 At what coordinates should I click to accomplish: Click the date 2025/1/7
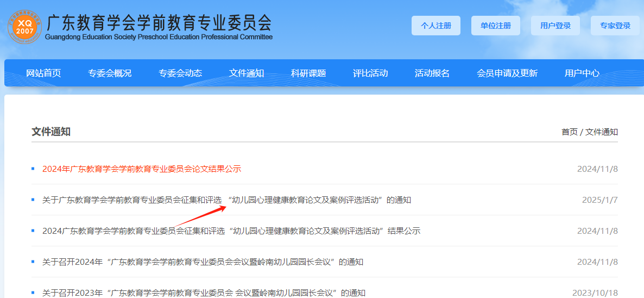599,200
